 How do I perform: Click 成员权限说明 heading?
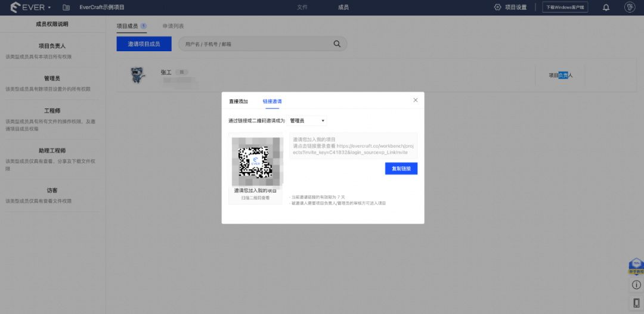[52, 24]
